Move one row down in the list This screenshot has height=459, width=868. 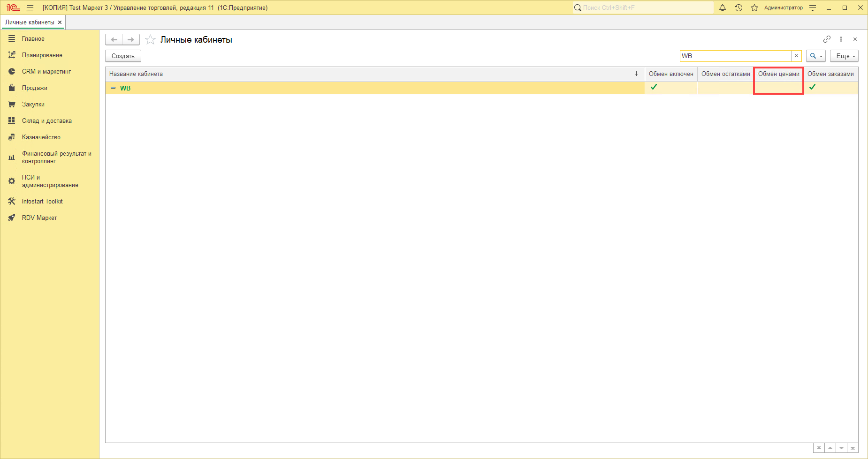tap(841, 448)
